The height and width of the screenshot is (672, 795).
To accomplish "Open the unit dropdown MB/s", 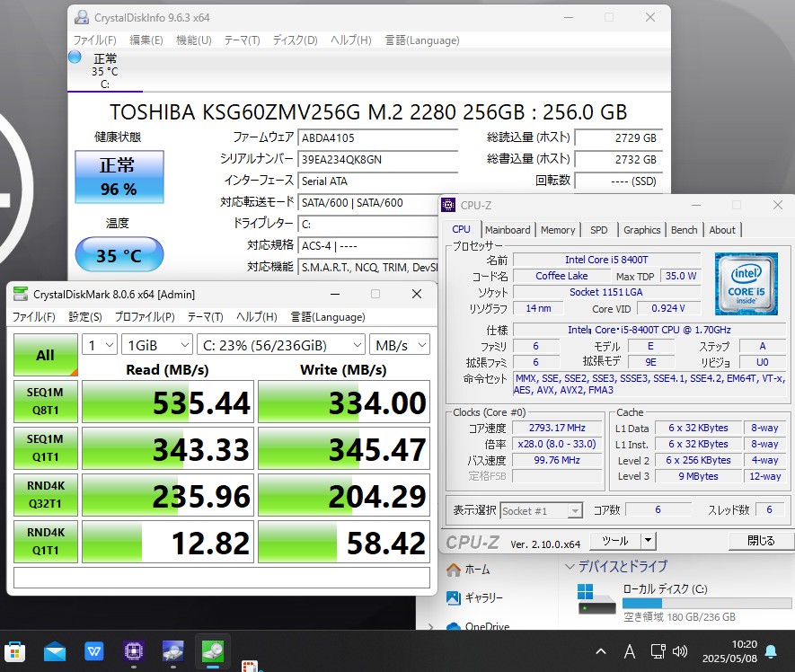I will [400, 345].
